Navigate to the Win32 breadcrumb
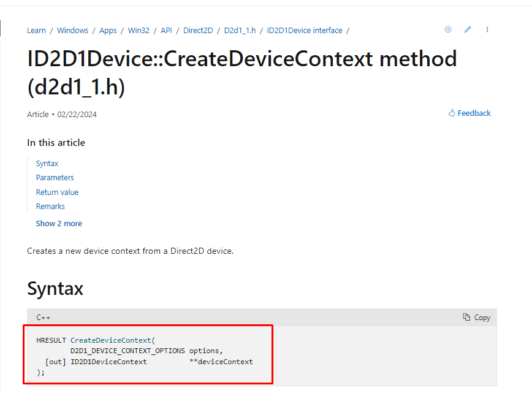The width and height of the screenshot is (532, 393). [139, 30]
